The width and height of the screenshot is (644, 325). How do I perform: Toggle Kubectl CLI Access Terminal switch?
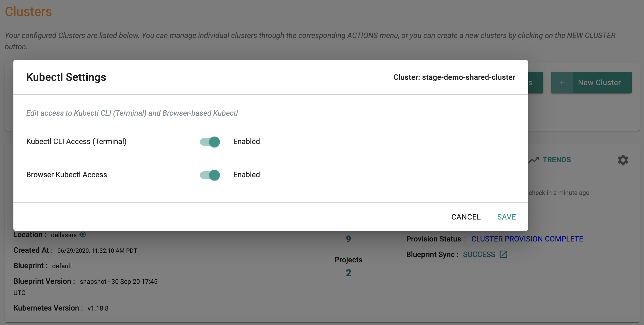pos(210,141)
